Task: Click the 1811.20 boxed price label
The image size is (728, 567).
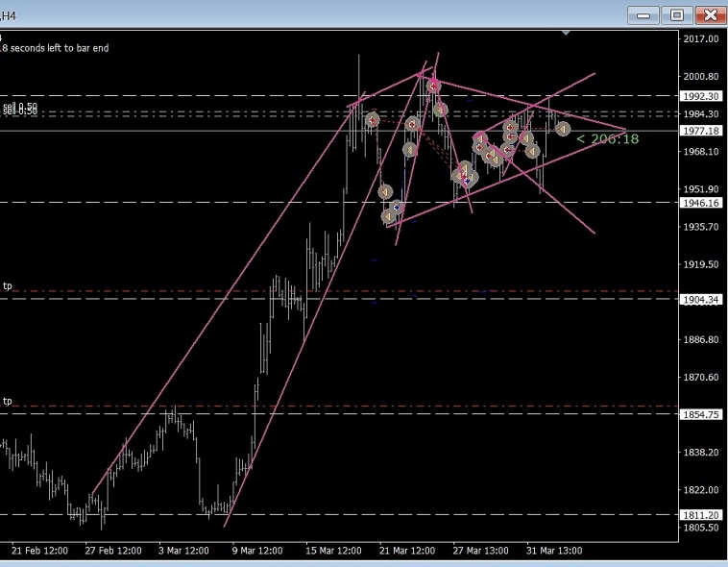Action: [701, 515]
